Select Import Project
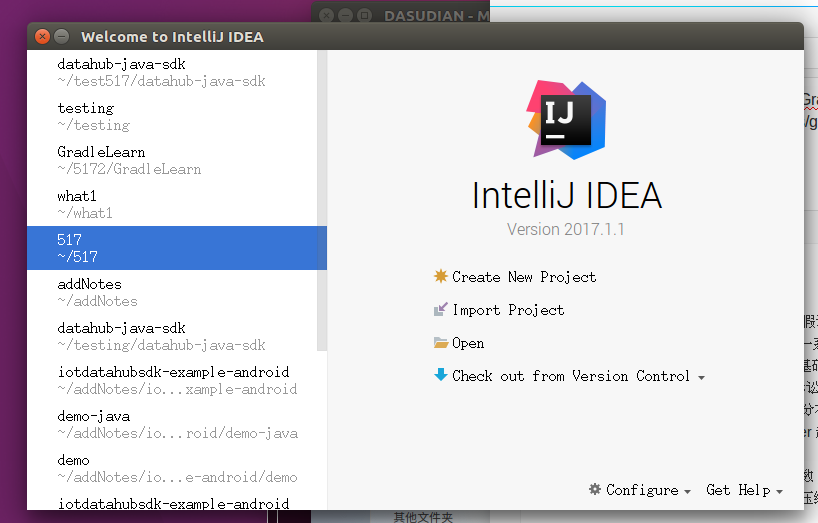Viewport: 818px width, 523px height. [508, 310]
